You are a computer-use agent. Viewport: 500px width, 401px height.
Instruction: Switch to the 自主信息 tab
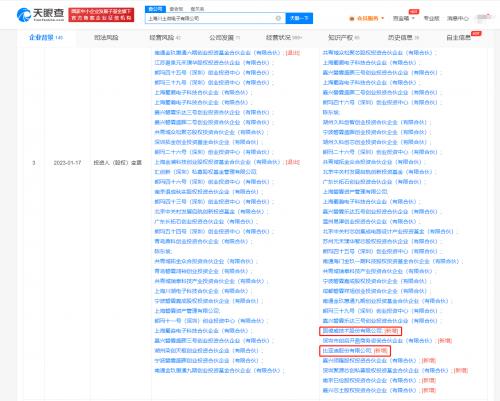click(x=459, y=38)
